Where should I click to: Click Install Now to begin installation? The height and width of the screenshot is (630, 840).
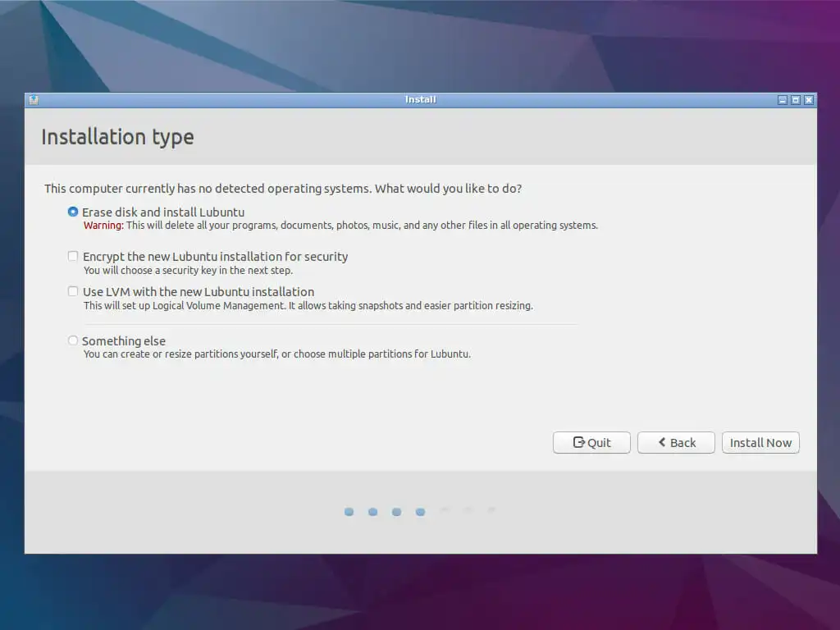[760, 442]
